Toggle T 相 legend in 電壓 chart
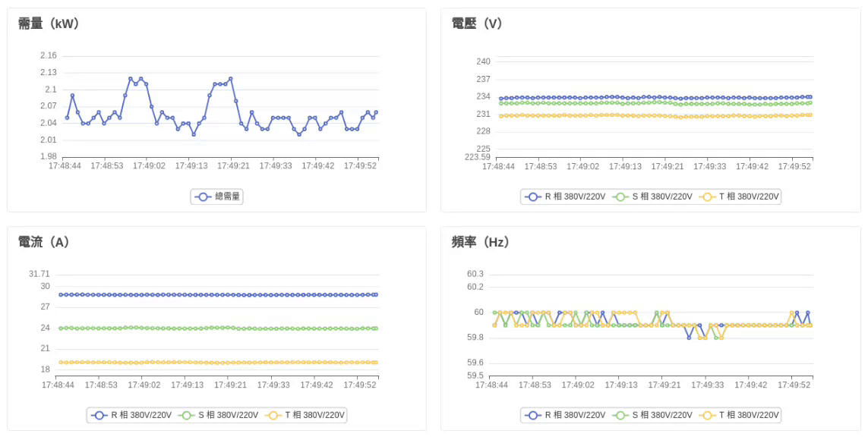This screenshot has height=437, width=868. [x=739, y=196]
